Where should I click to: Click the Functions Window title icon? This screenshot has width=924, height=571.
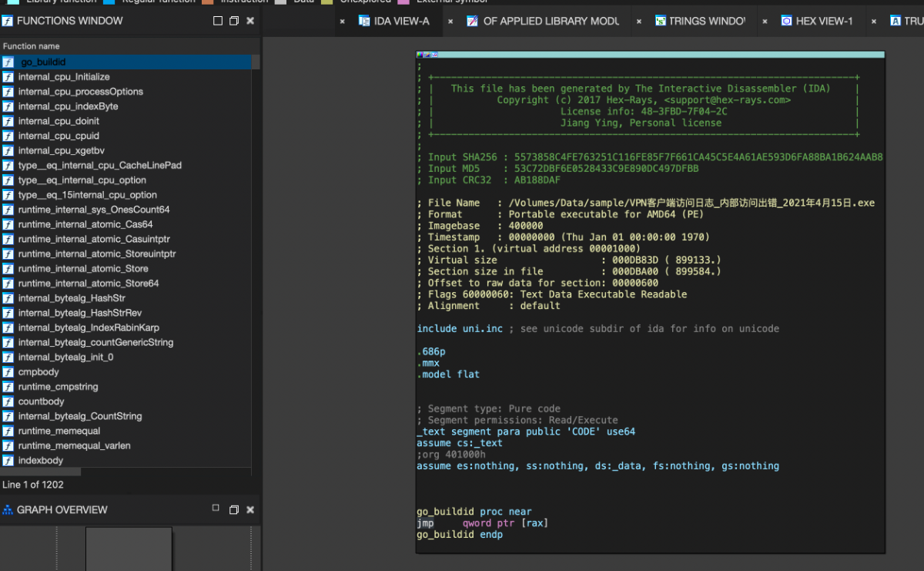[8, 21]
